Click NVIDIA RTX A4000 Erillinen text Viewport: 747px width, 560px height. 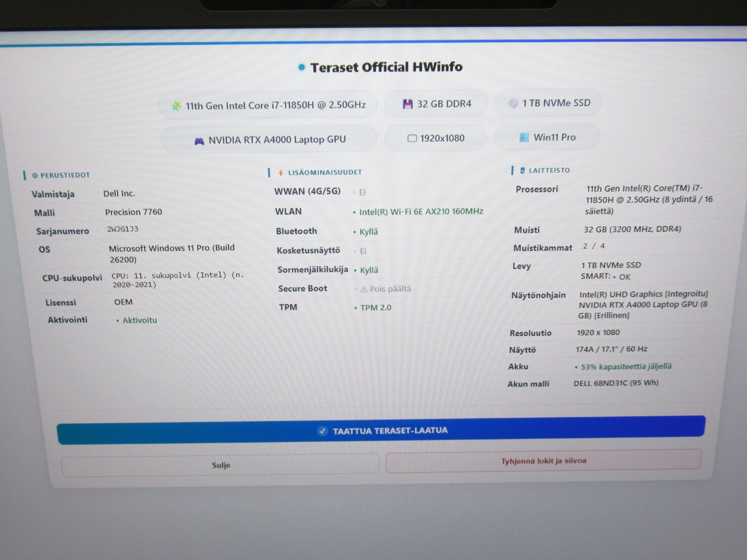click(643, 310)
